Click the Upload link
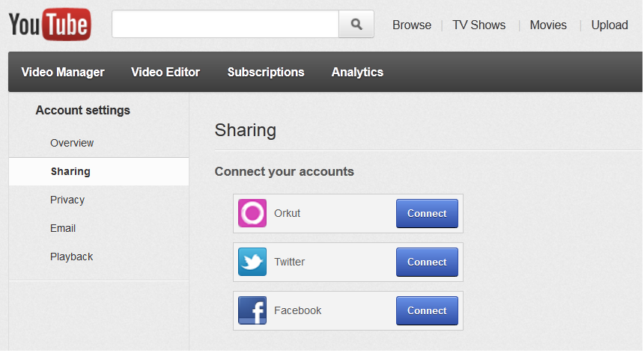644x353 pixels. 610,25
